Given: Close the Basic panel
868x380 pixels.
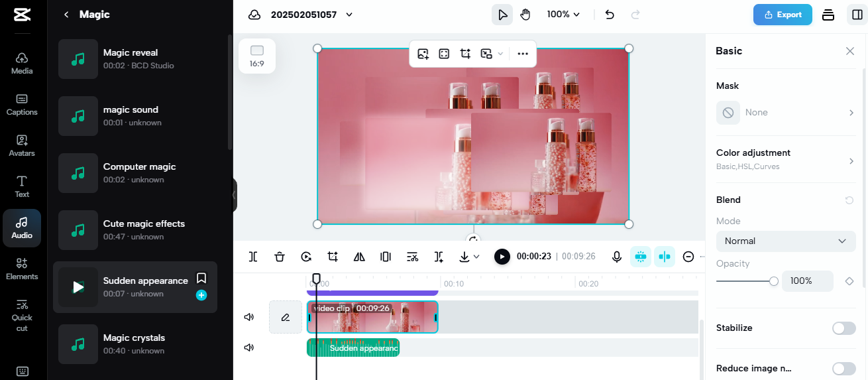Looking at the screenshot, I should 850,51.
